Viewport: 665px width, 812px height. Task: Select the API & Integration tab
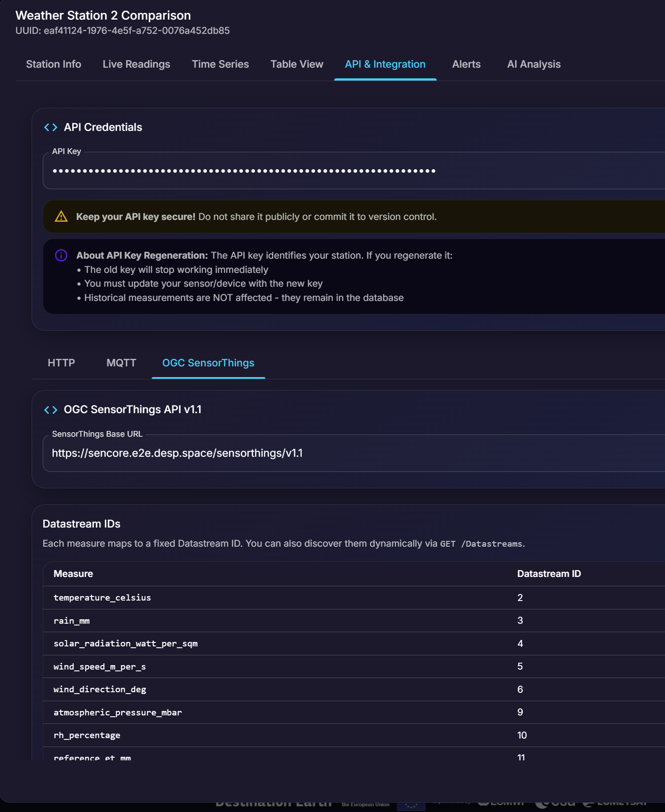pyautogui.click(x=385, y=64)
